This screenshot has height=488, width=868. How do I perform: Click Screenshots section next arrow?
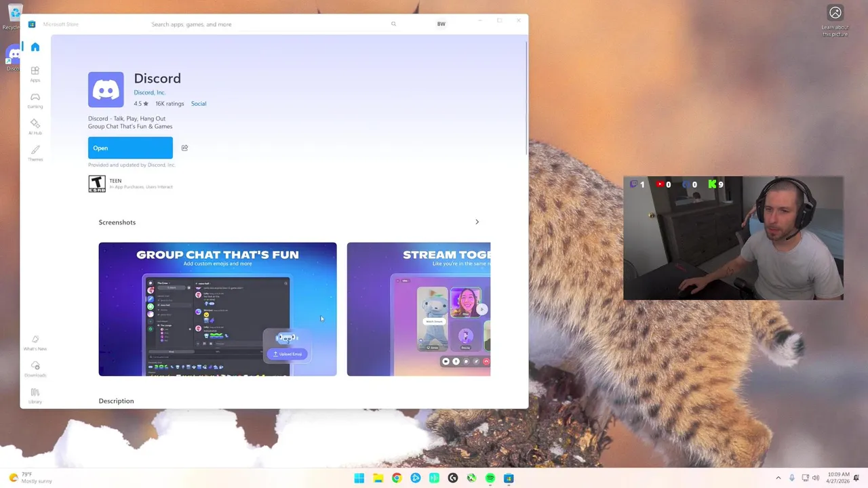(x=477, y=222)
